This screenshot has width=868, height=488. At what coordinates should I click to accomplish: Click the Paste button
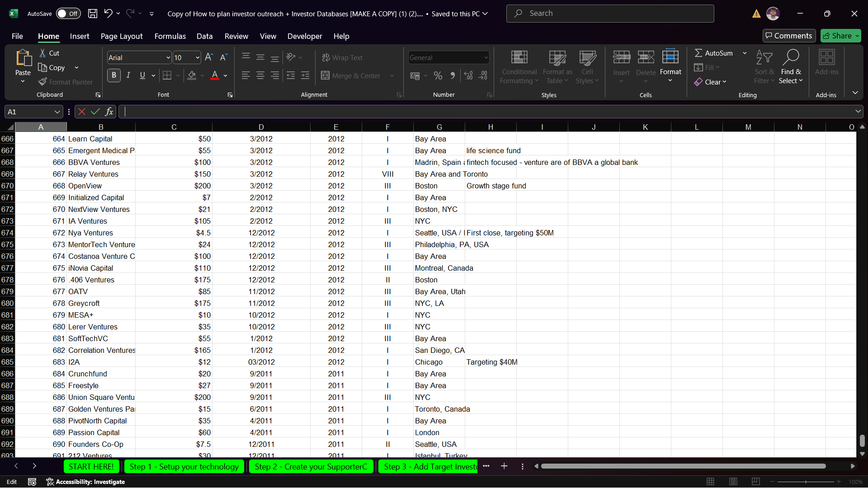(x=23, y=66)
